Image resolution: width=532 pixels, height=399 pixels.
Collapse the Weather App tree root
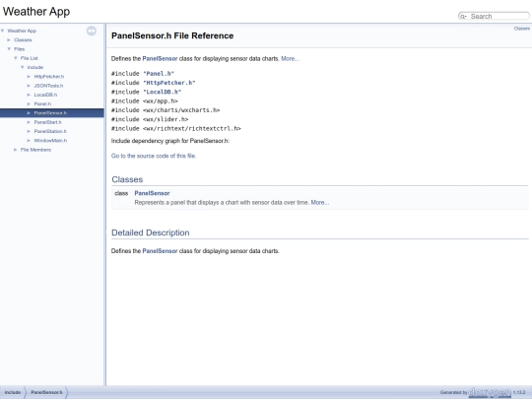click(3, 31)
